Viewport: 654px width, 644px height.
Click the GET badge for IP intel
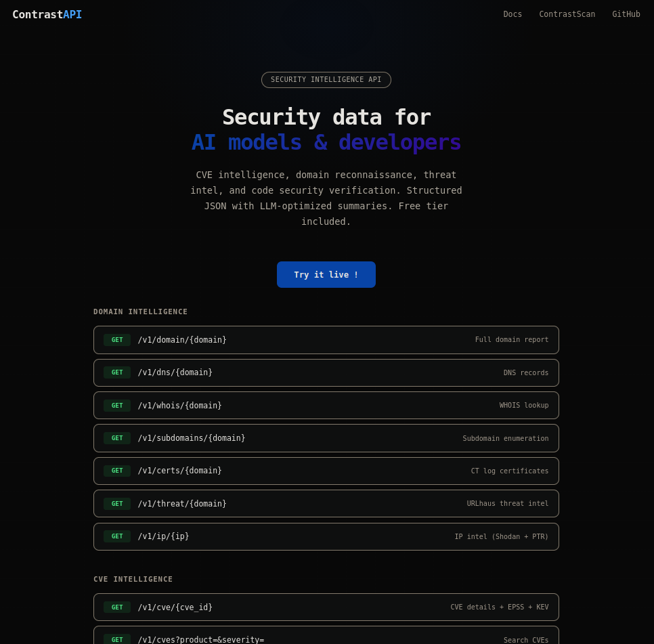pyautogui.click(x=117, y=536)
